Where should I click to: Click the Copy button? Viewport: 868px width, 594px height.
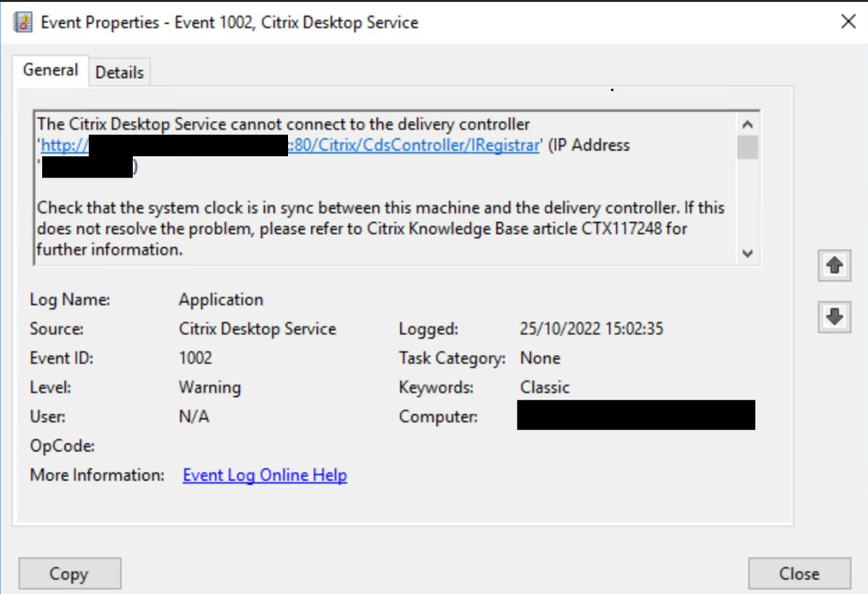[69, 573]
